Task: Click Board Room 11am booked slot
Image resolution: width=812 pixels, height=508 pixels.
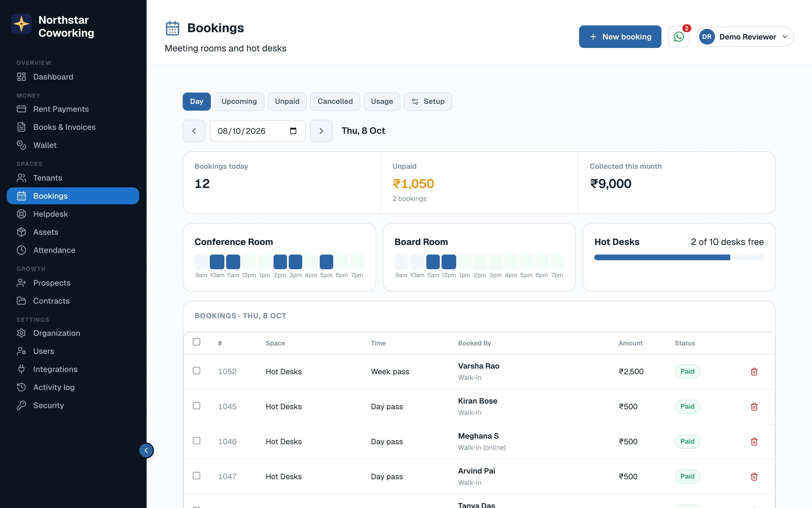Action: pos(433,262)
